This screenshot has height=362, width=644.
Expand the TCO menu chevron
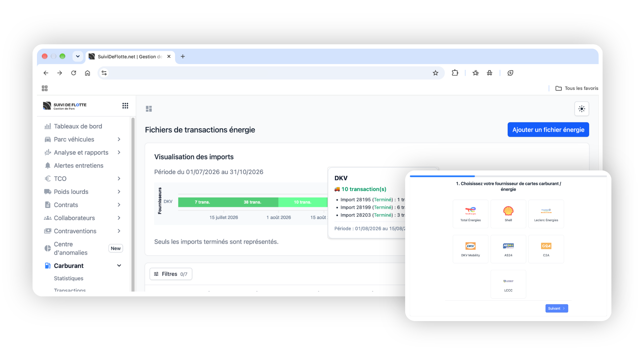119,178
